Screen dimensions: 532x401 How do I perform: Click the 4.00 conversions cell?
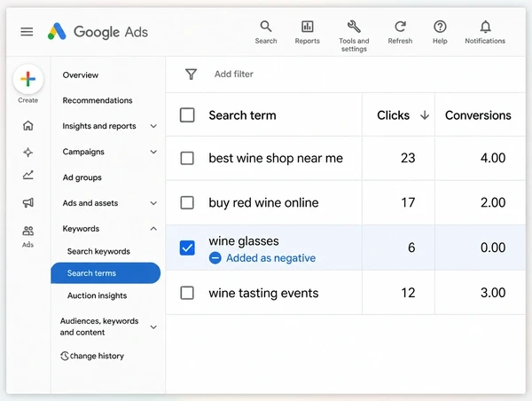[493, 158]
